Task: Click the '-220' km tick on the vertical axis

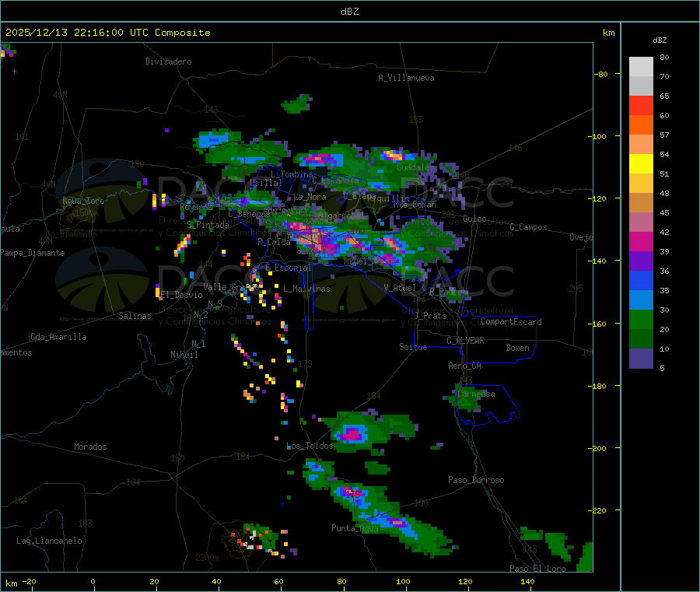Action: coord(599,511)
